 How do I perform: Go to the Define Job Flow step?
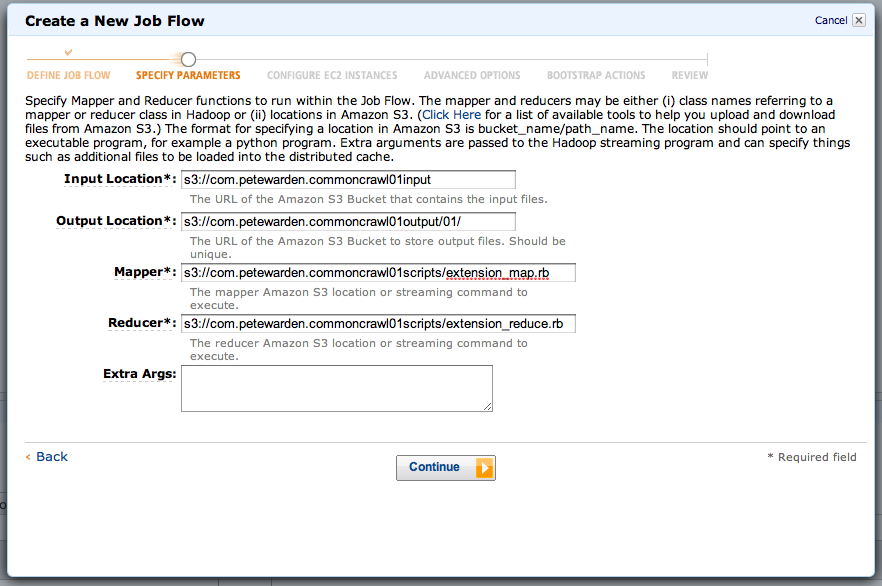68,75
